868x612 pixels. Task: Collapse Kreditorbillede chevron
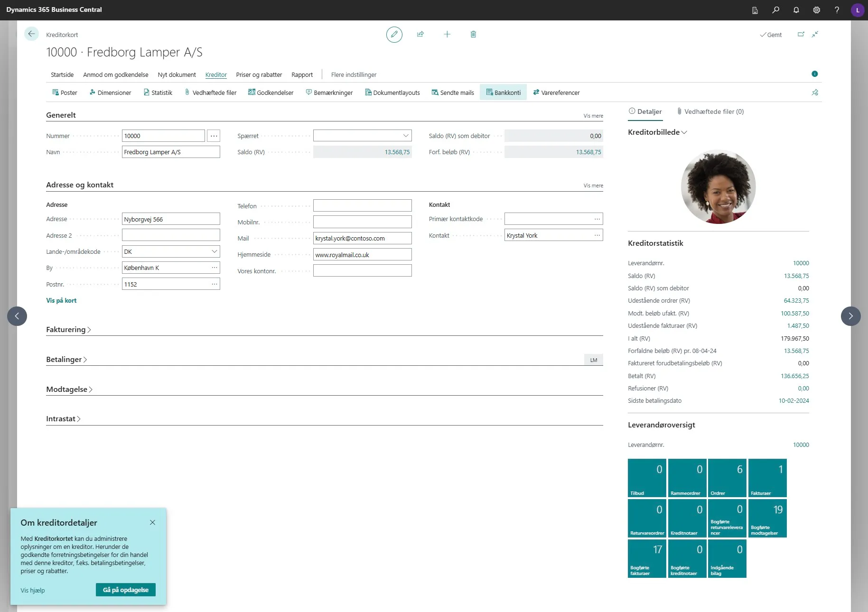[x=684, y=132]
